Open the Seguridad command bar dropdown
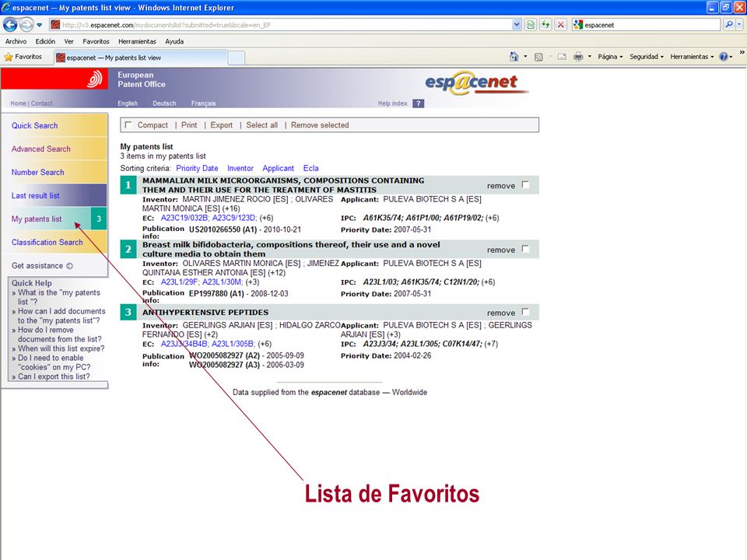This screenshot has width=747, height=560. point(647,57)
